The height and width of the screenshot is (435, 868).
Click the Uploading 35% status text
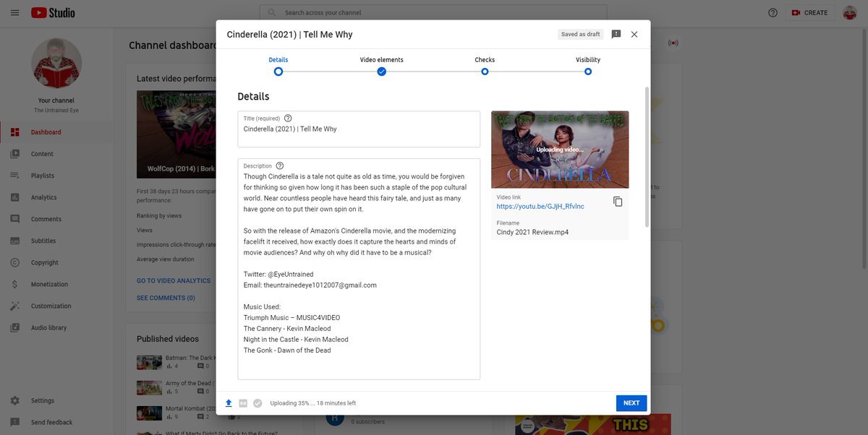(313, 403)
